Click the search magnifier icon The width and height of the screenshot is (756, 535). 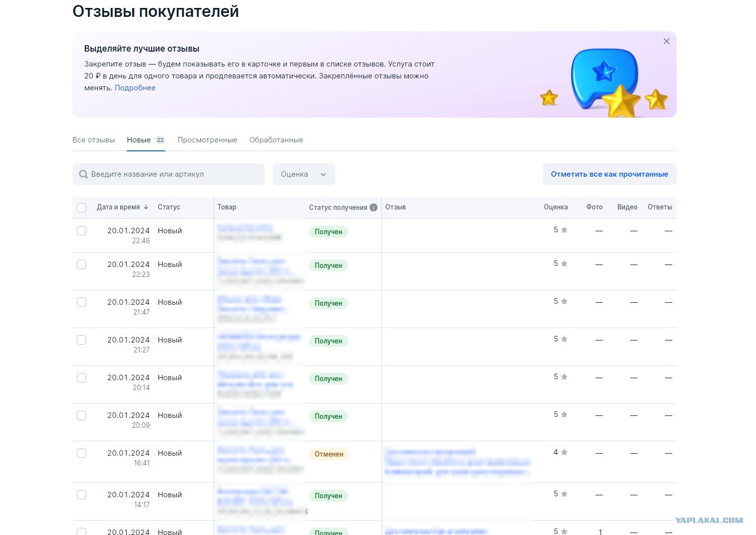pyautogui.click(x=83, y=174)
